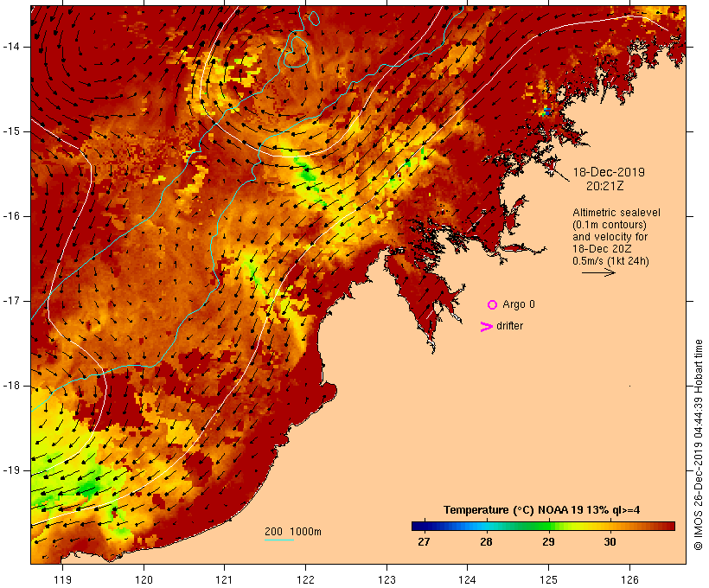Click the '18-Dec-2019' date text

click(609, 172)
